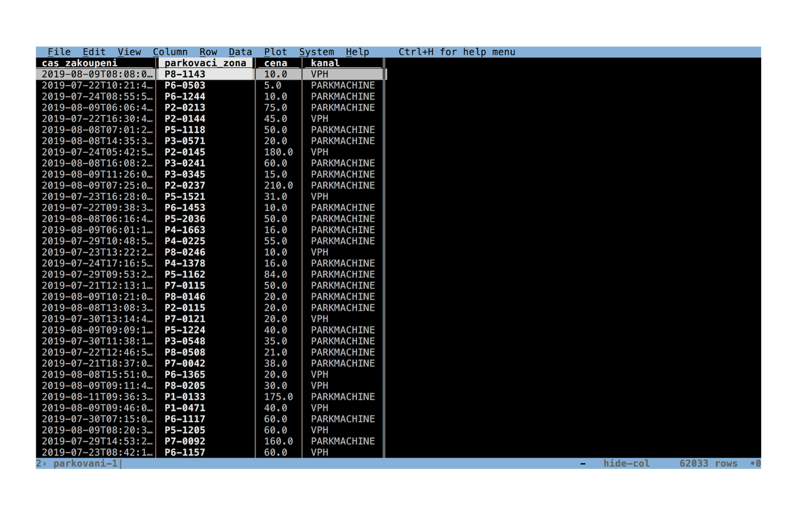Select cell P5-1118

pyautogui.click(x=185, y=130)
